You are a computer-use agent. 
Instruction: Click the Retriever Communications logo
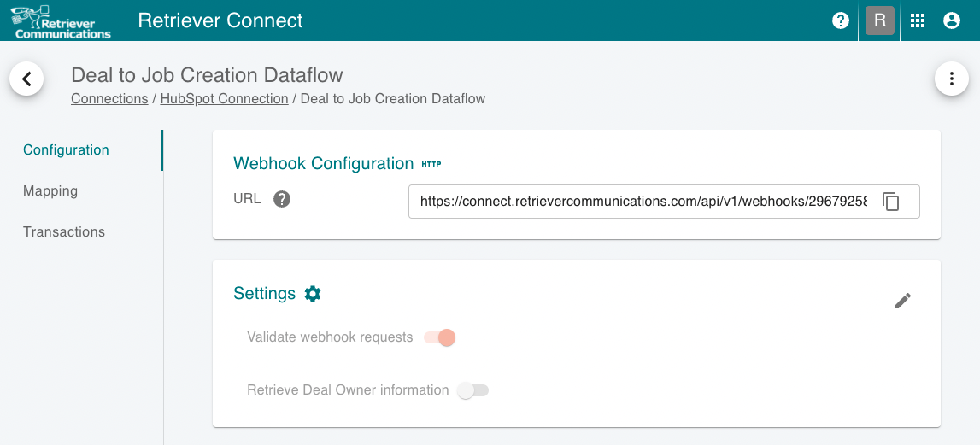[61, 21]
